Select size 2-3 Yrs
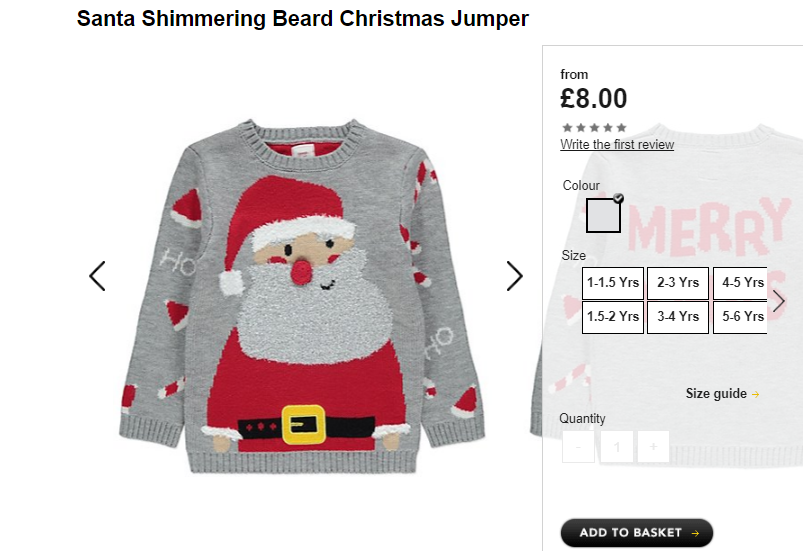Screen dimensions: 803x551 pyautogui.click(x=678, y=283)
